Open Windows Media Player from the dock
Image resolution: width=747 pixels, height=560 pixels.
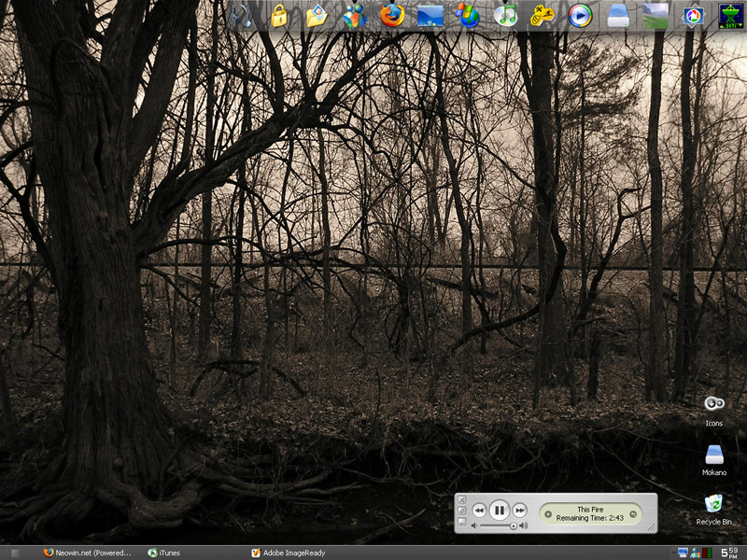click(580, 16)
